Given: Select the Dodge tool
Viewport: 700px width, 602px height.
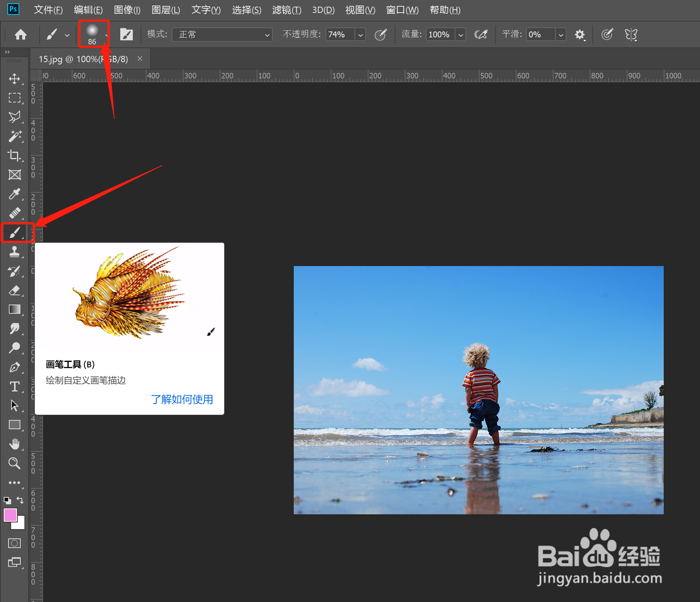Looking at the screenshot, I should [14, 348].
